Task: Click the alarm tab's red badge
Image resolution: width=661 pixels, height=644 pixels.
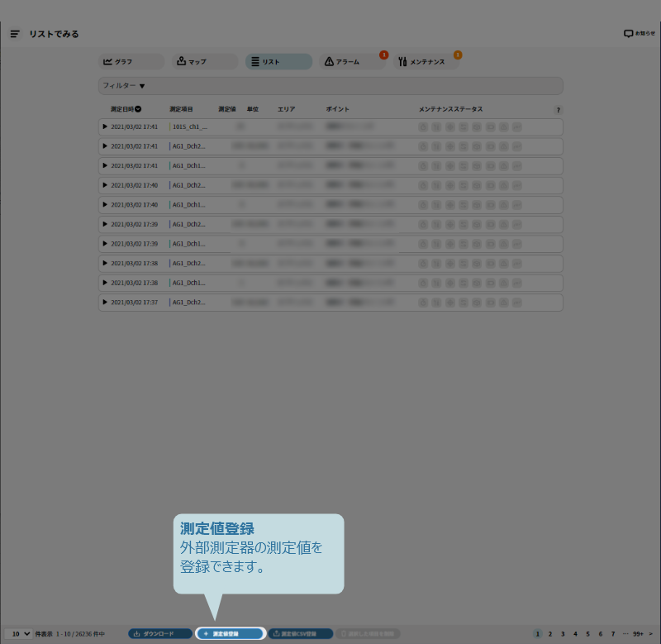Action: pyautogui.click(x=383, y=55)
